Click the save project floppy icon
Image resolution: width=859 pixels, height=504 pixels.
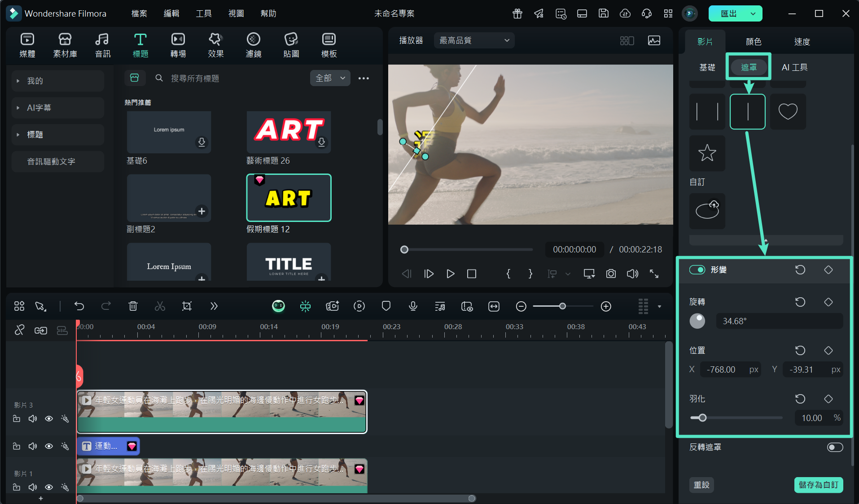pos(603,13)
